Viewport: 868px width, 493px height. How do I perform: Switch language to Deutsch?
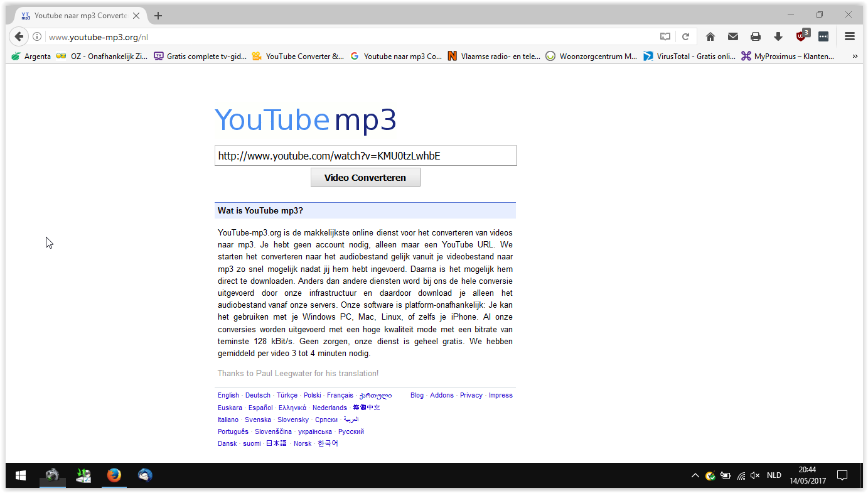[x=258, y=396]
